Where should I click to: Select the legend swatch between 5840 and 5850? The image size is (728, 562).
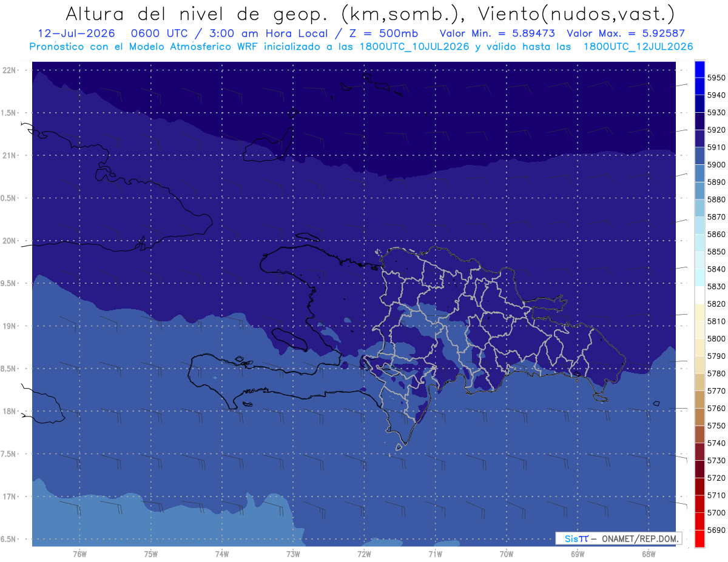coord(699,261)
